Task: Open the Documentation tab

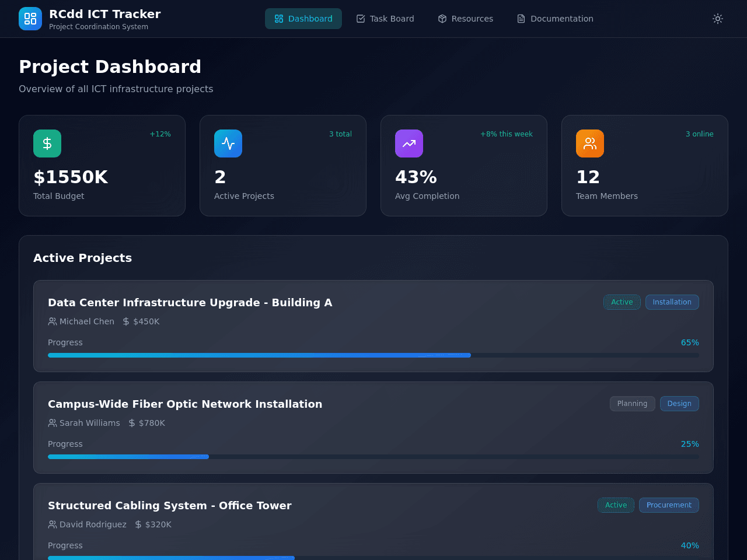Action: click(x=555, y=19)
